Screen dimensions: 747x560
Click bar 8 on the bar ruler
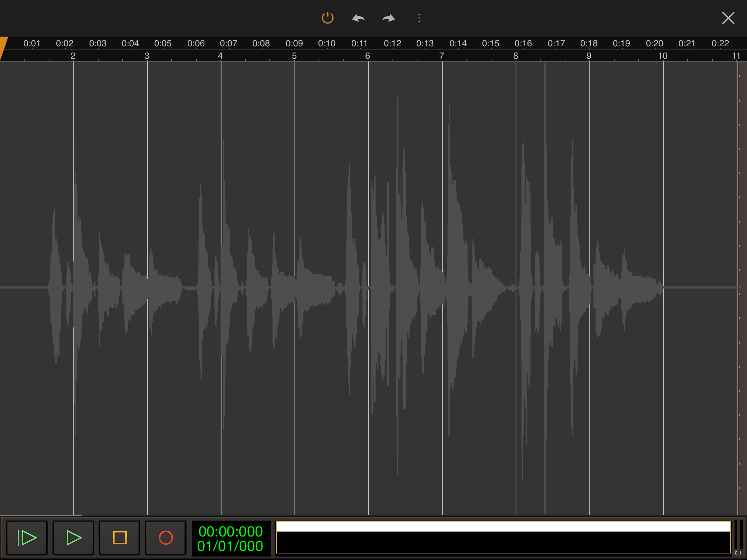tap(515, 56)
